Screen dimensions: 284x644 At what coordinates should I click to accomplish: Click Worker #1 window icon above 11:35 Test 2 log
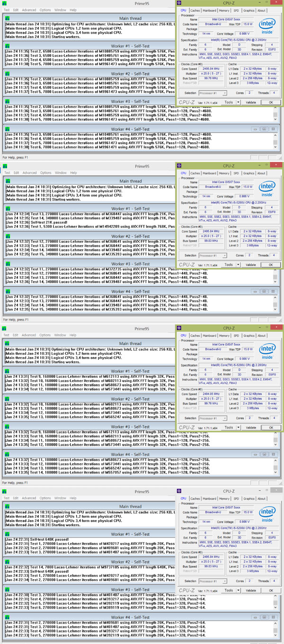(x=7, y=46)
